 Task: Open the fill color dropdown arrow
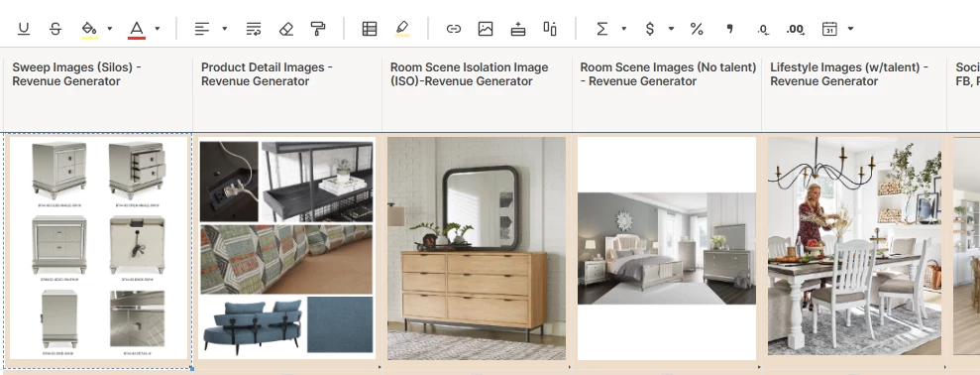(x=109, y=29)
